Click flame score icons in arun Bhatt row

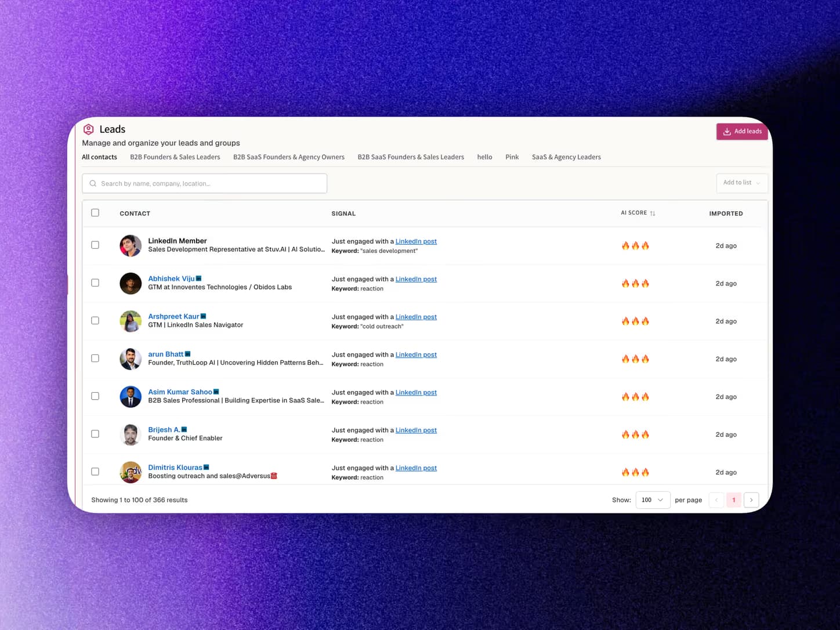click(635, 359)
